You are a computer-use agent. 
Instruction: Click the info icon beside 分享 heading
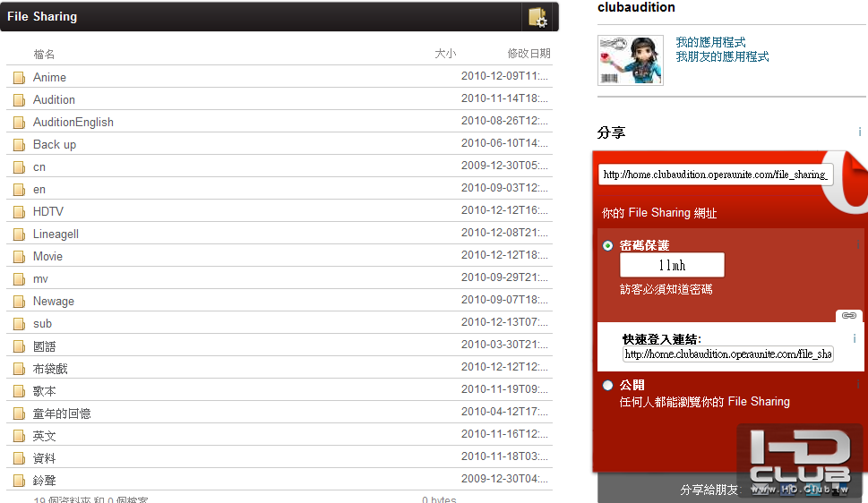click(x=859, y=132)
